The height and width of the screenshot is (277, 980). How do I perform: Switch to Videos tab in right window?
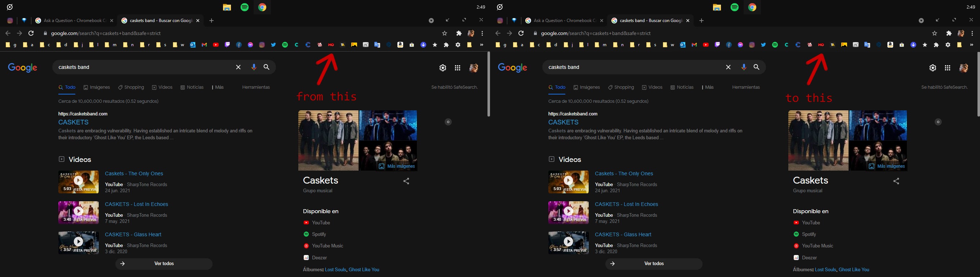[x=652, y=87]
